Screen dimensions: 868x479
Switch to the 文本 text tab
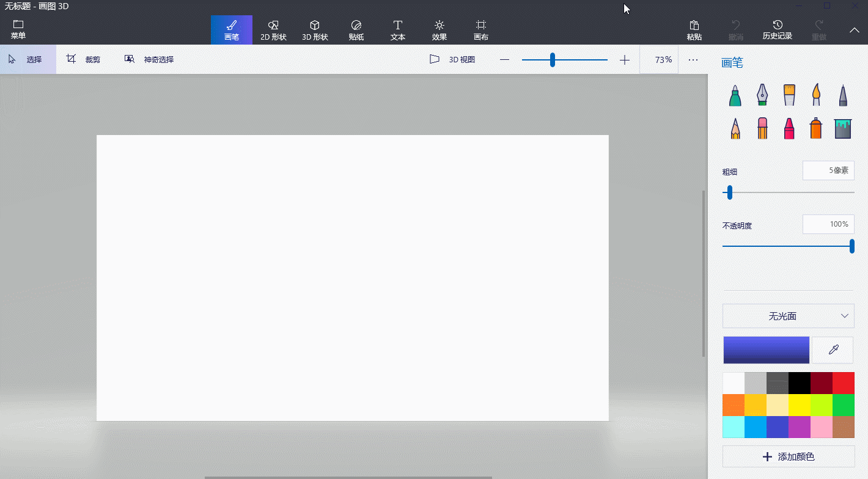(398, 30)
